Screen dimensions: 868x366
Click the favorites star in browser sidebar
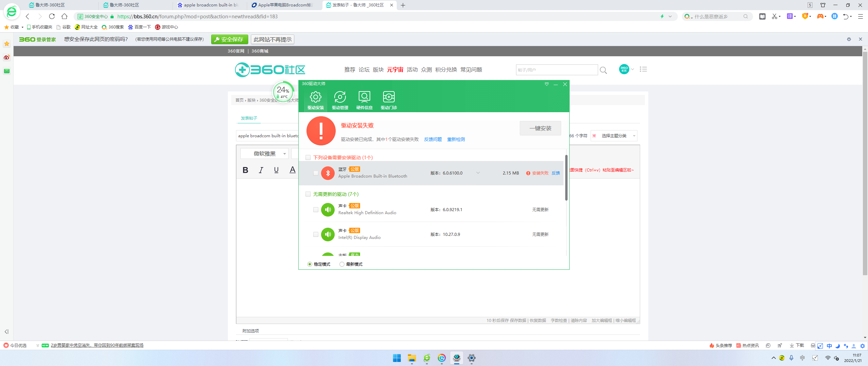(x=6, y=44)
